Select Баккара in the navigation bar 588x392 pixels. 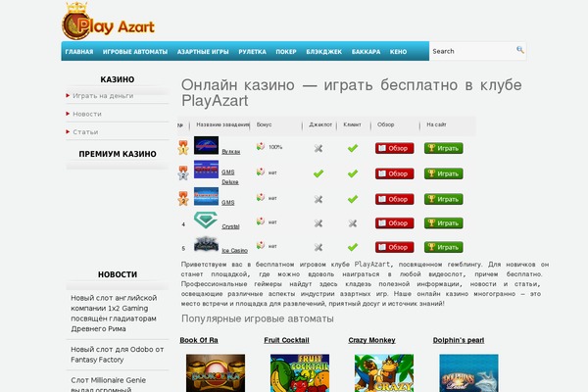pos(366,52)
